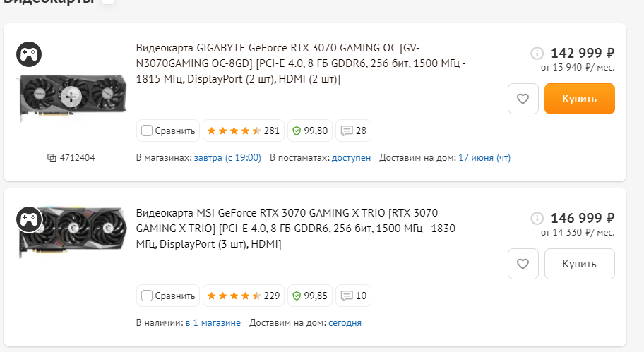Open 28 comments on GIGABYTE card

point(353,131)
